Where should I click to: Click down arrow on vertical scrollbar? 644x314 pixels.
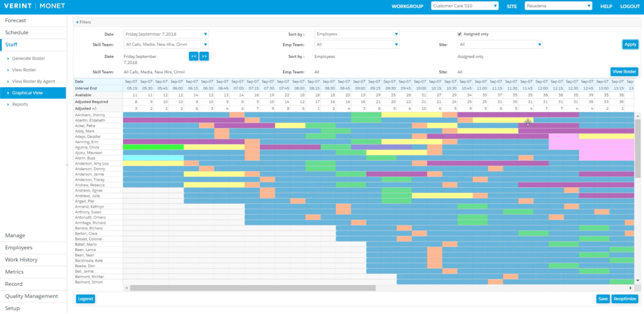pyautogui.click(x=638, y=281)
